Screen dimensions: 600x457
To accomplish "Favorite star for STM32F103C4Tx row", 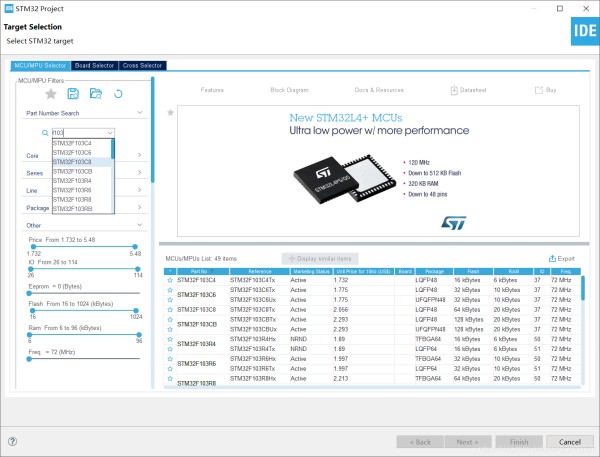I will pyautogui.click(x=170, y=280).
